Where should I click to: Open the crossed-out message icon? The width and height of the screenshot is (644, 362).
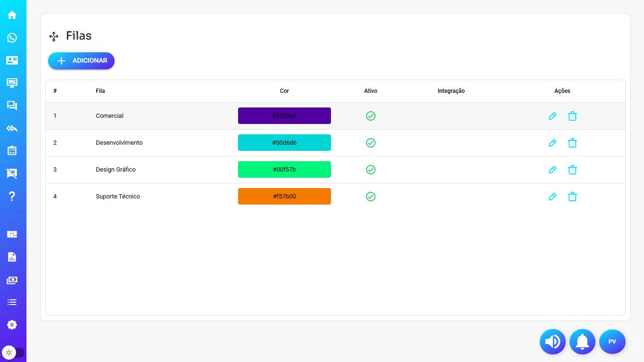pyautogui.click(x=12, y=174)
